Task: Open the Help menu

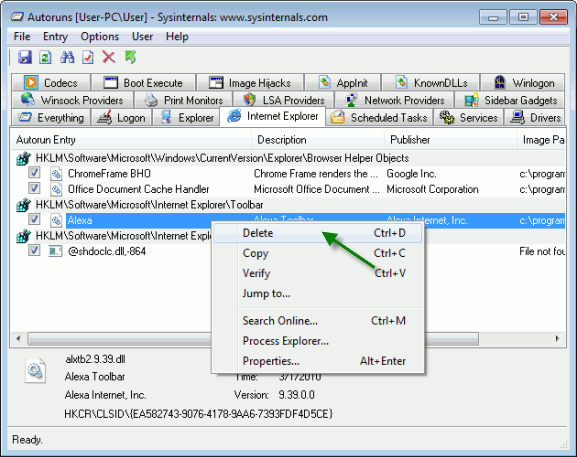Action: [x=177, y=36]
